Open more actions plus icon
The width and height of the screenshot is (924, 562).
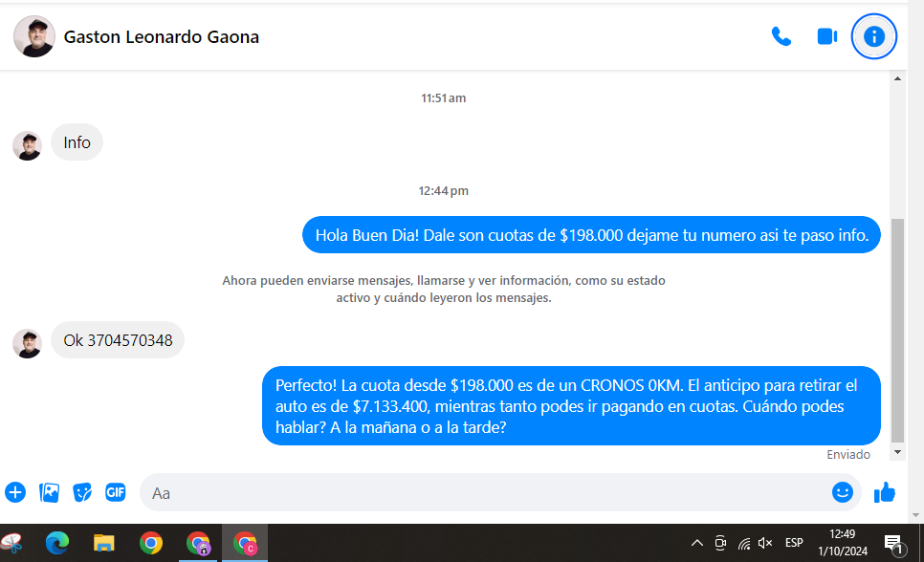(x=15, y=492)
